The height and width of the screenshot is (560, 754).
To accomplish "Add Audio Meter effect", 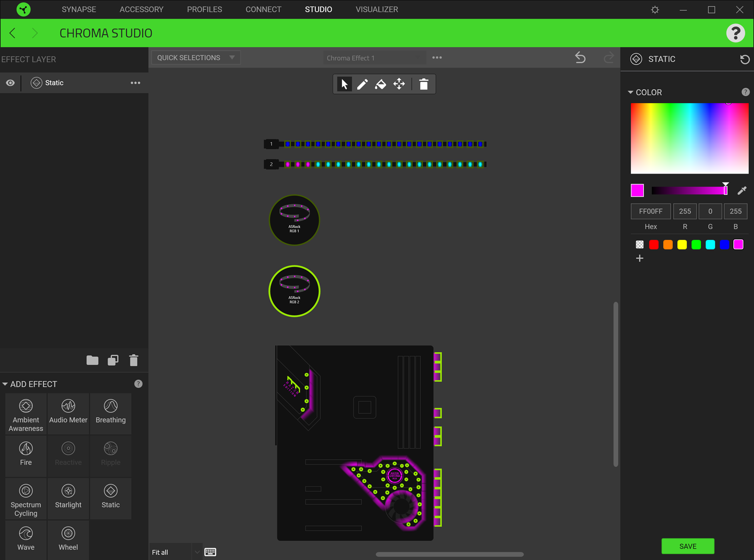I will pyautogui.click(x=68, y=414).
